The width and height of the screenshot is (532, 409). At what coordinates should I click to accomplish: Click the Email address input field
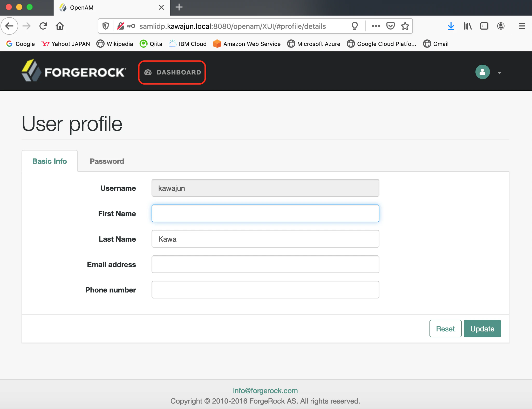point(265,264)
